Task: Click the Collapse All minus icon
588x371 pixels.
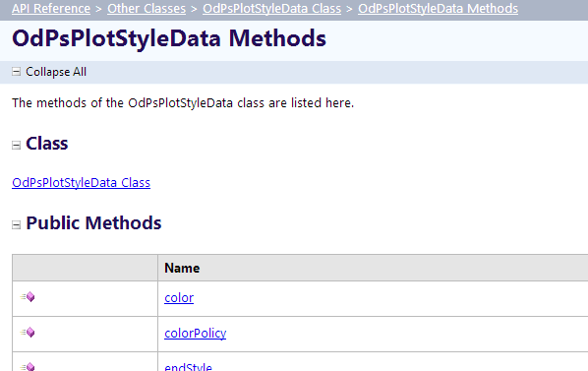Action: 16,71
